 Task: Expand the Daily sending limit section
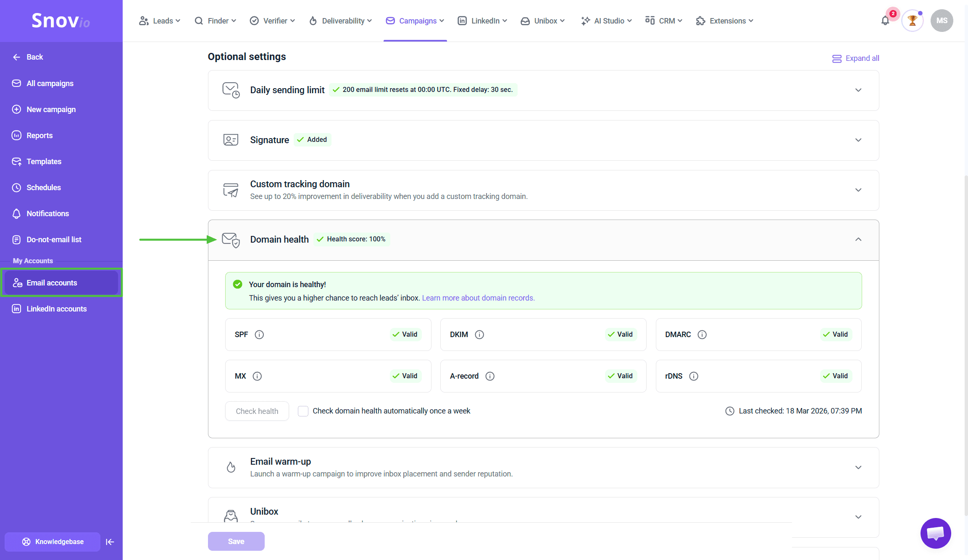tap(858, 90)
